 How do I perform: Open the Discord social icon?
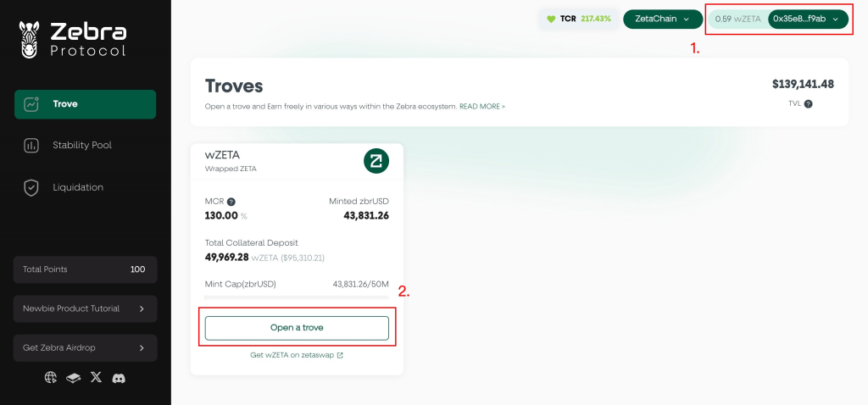coord(120,377)
